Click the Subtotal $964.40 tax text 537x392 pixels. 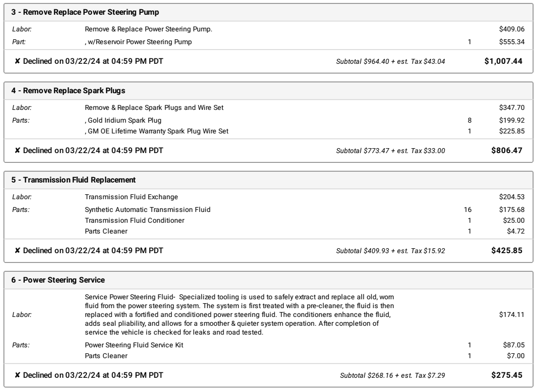390,62
